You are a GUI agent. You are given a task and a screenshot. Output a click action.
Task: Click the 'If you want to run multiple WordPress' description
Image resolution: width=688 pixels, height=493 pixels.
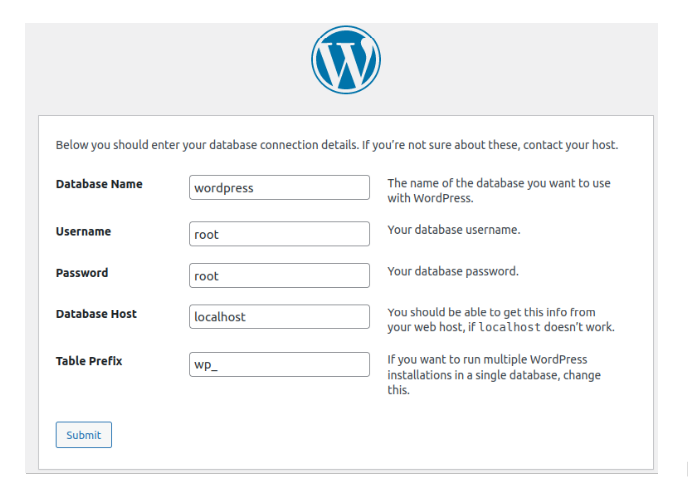(x=487, y=360)
